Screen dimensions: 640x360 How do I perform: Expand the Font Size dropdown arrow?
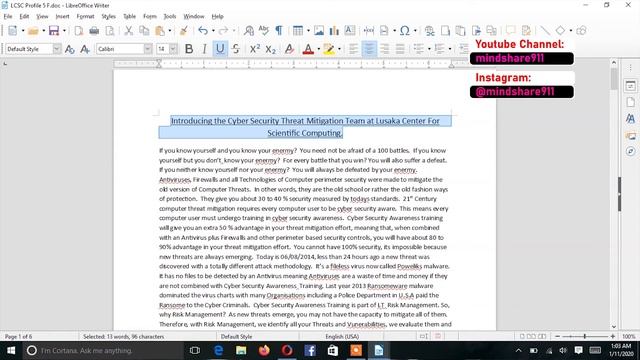(173, 49)
